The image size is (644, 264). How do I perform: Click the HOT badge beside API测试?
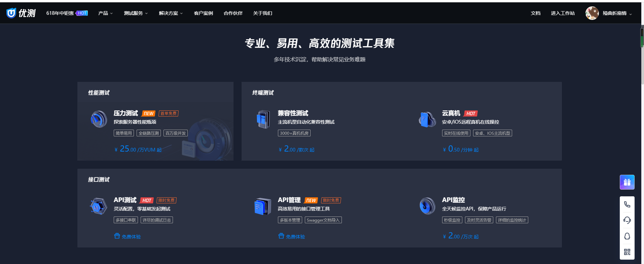(147, 200)
